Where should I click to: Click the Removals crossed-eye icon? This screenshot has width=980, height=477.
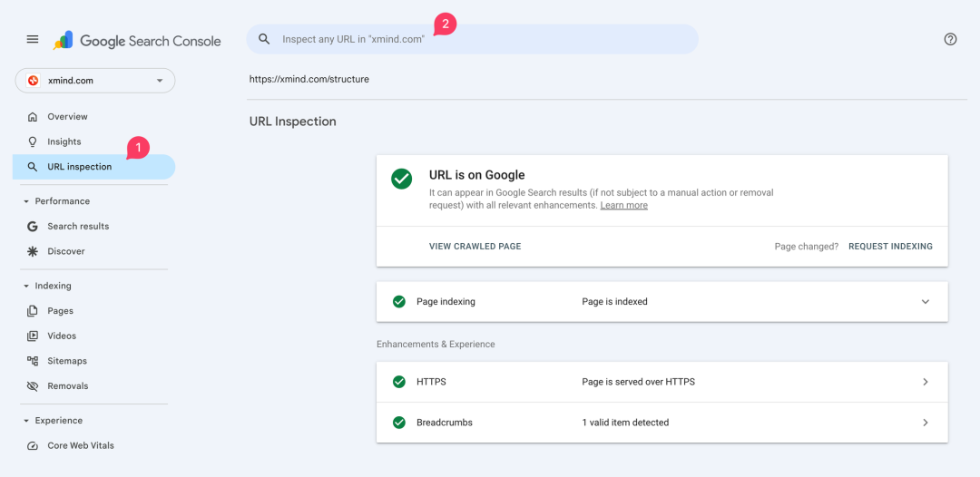tap(33, 385)
